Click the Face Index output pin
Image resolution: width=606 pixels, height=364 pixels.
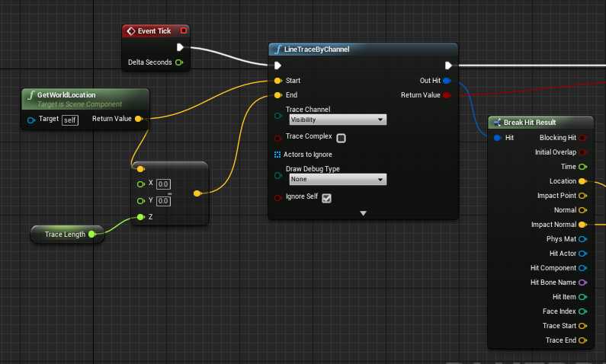[x=583, y=311]
